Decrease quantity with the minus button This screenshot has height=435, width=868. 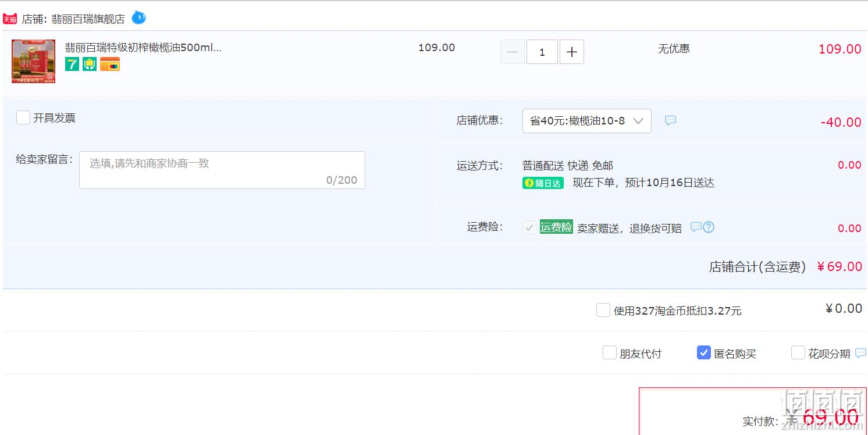[513, 52]
